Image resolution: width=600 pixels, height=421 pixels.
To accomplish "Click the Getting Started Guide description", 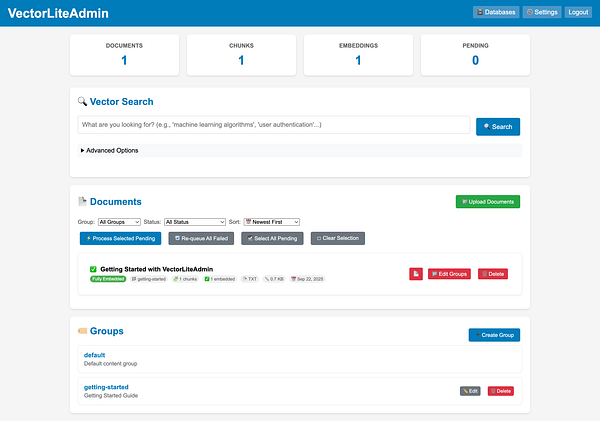I will point(111,395).
